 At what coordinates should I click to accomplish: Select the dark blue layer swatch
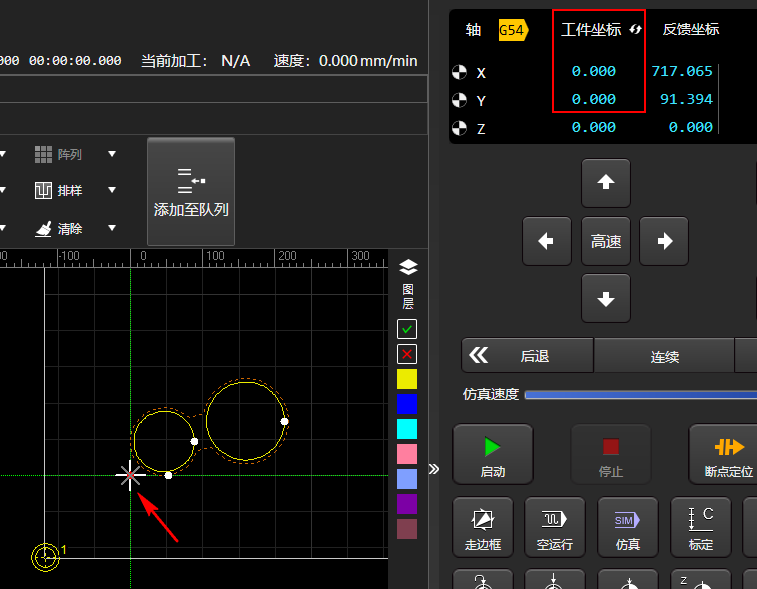pyautogui.click(x=407, y=404)
